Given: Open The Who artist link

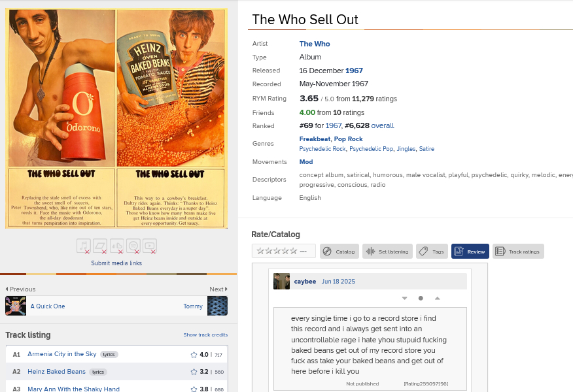Looking at the screenshot, I should click(315, 44).
